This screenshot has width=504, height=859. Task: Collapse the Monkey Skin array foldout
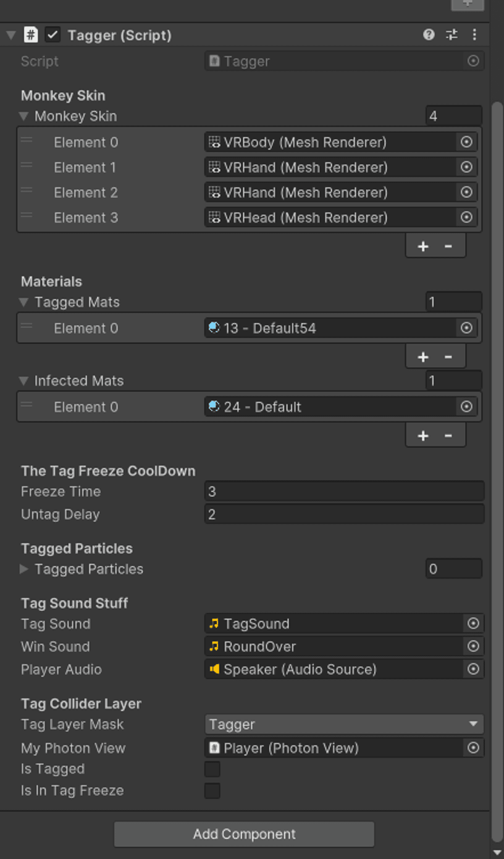point(24,116)
